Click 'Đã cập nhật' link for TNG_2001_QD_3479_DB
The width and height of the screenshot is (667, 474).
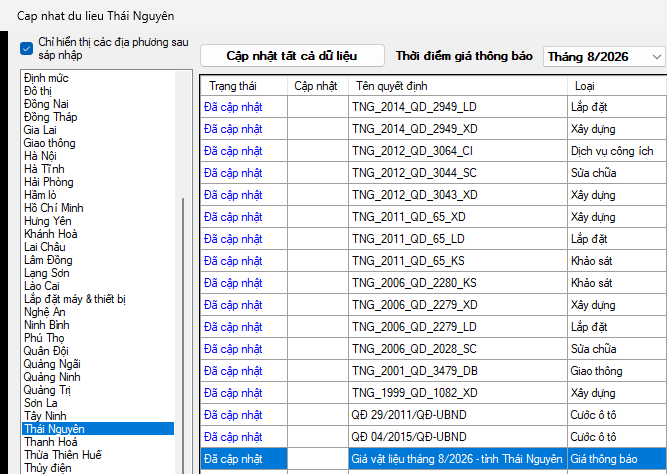[233, 371]
